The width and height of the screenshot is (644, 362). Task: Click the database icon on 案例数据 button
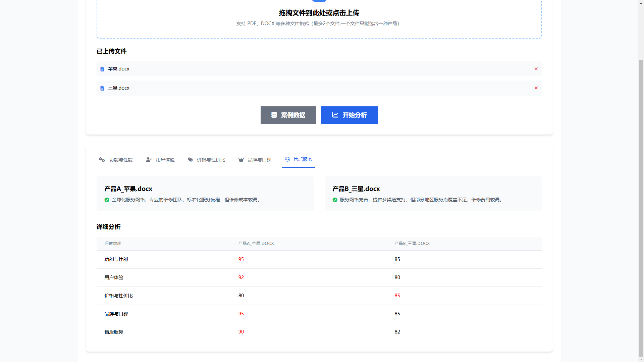pos(274,115)
